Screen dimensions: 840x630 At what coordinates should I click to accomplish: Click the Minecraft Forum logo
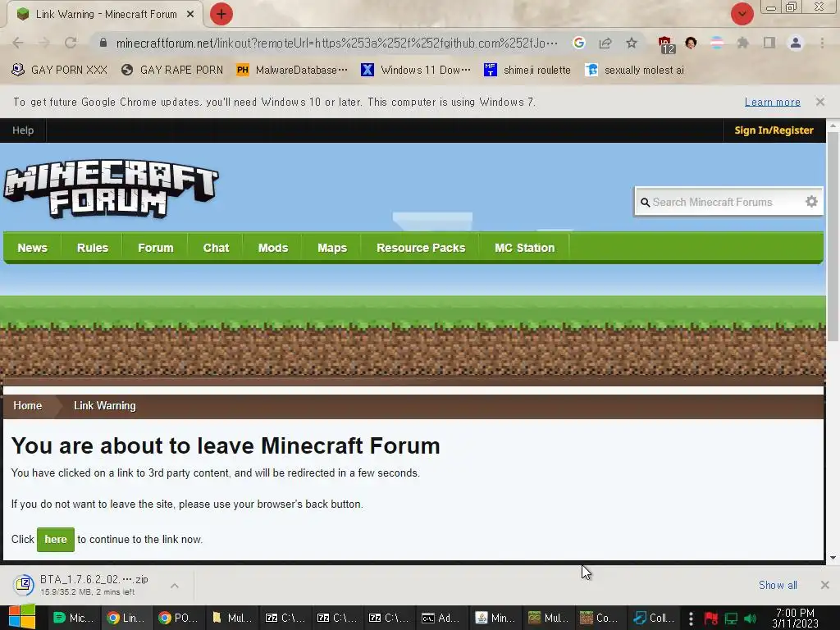tap(112, 189)
